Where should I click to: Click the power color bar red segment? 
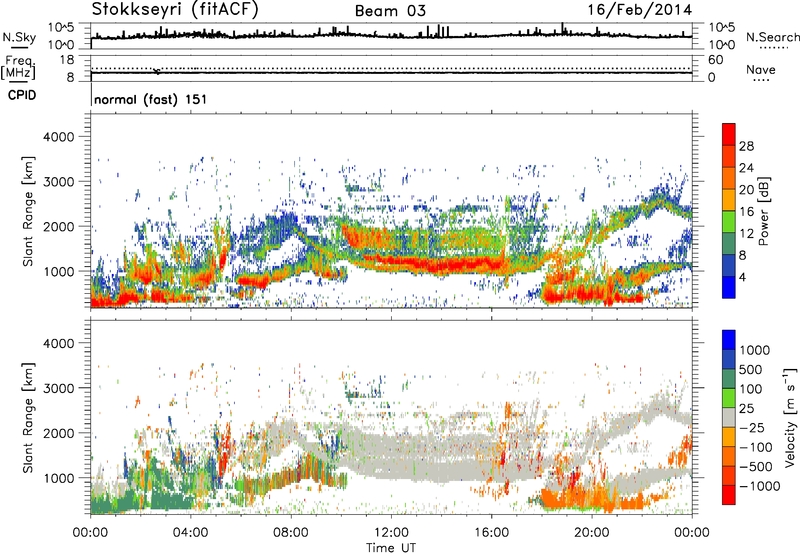tap(729, 134)
